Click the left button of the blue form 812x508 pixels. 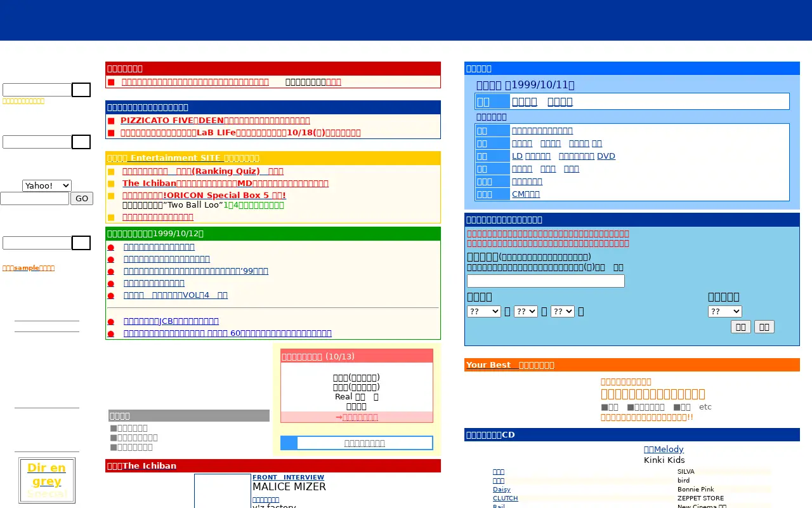(x=741, y=327)
